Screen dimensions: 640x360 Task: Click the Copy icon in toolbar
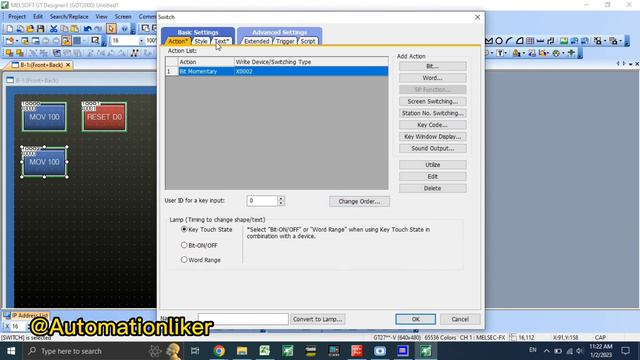[x=64, y=29]
